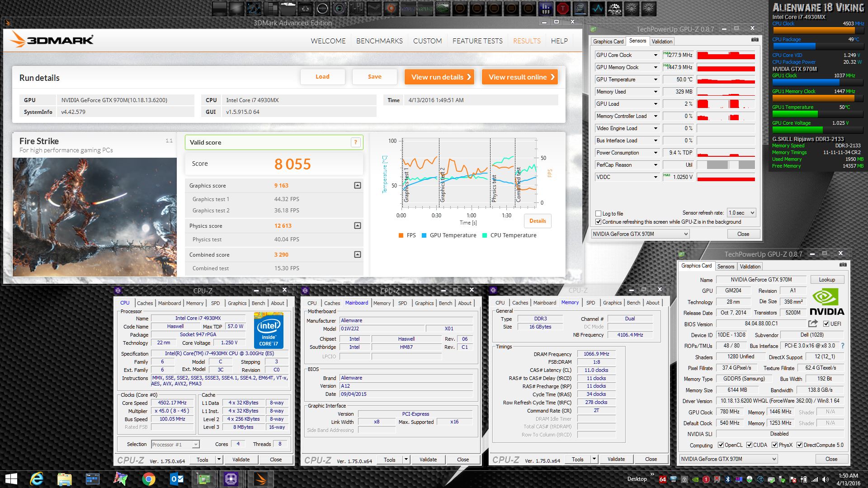The height and width of the screenshot is (488, 868).
Task: Open the Sensor refresh rate dropdown
Action: pyautogui.click(x=741, y=213)
